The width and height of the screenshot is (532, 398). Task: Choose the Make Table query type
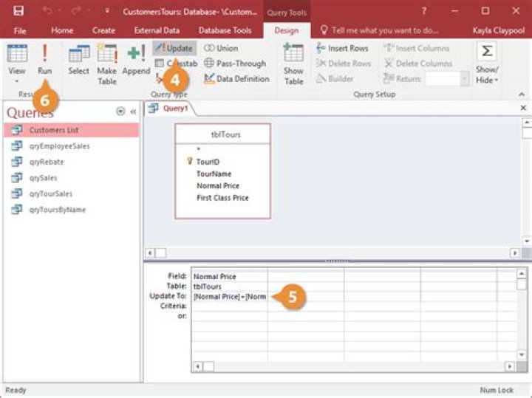[x=107, y=64]
